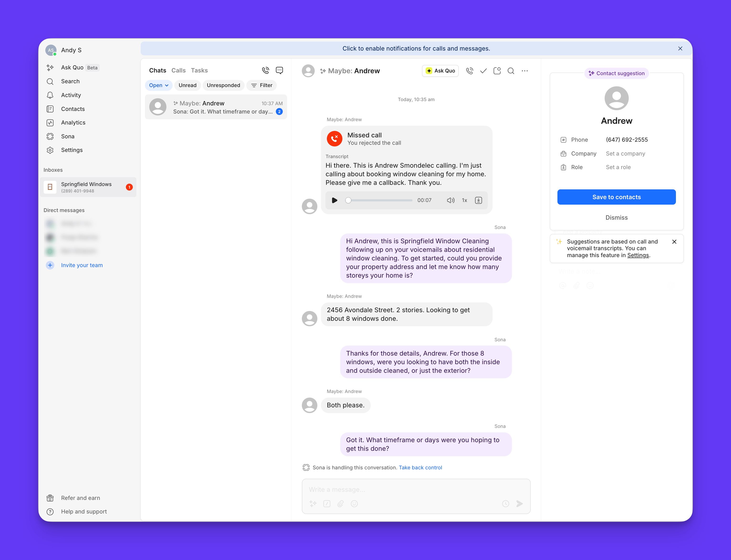731x560 pixels.
Task: Call Andrew from conversation header
Action: pyautogui.click(x=469, y=71)
